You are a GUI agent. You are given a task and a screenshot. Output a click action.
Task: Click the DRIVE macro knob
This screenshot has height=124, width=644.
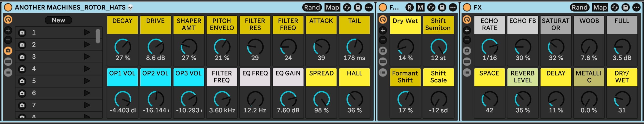[156, 47]
